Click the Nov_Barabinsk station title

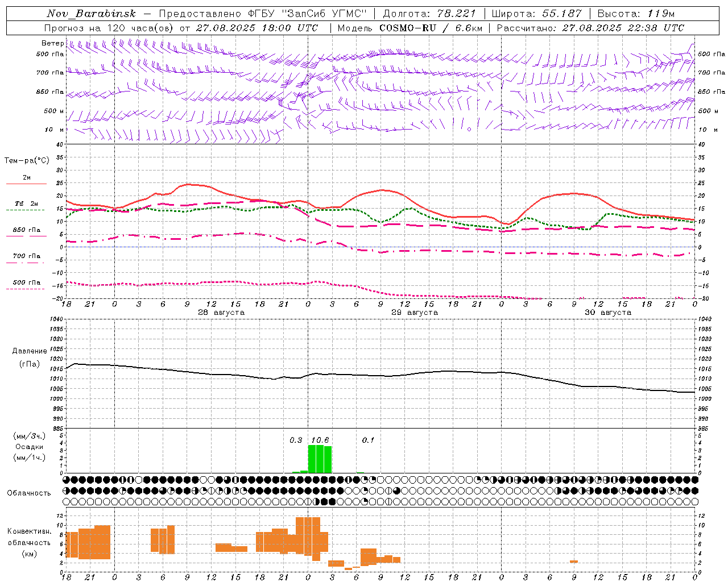point(91,14)
